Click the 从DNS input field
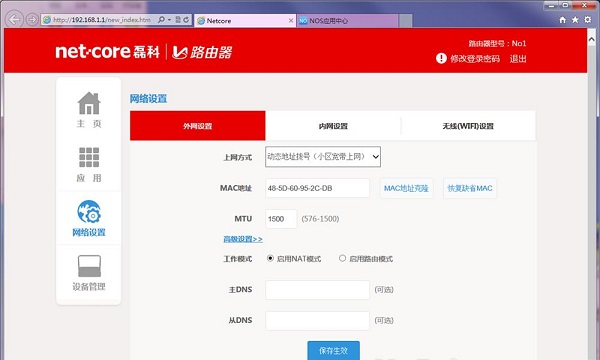The image size is (600, 360). pos(317,321)
